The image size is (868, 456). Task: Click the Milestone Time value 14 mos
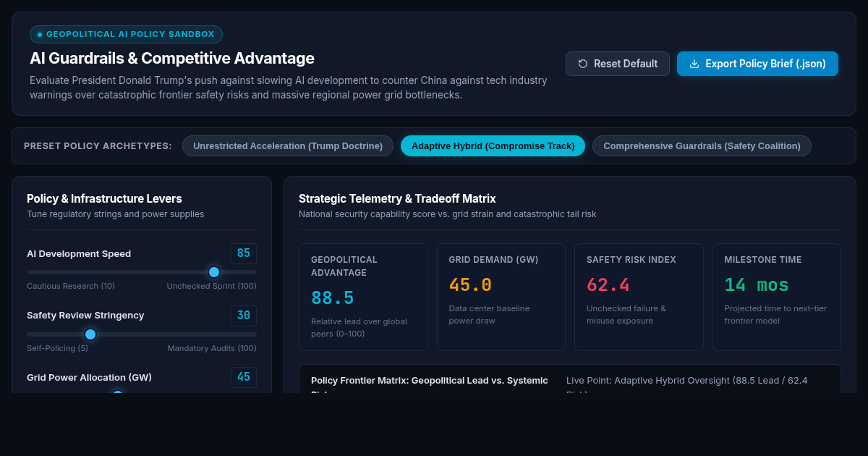coord(757,285)
